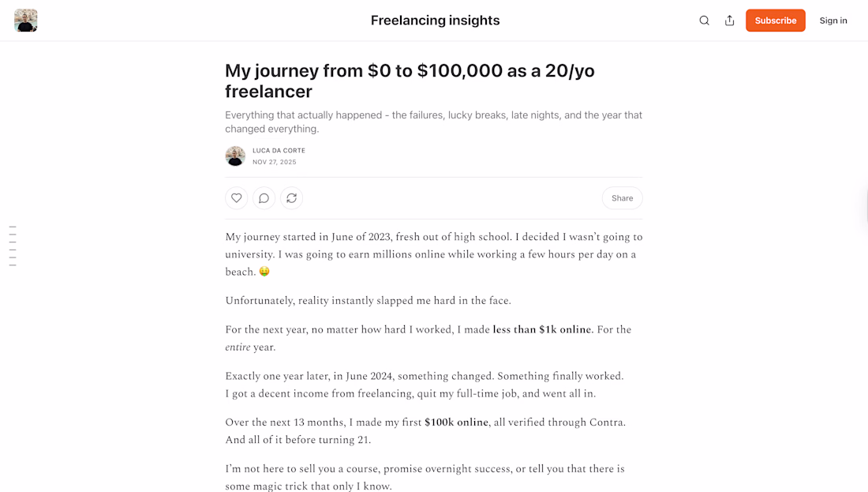Click bold text "less than $1k online"
Image resolution: width=868 pixels, height=492 pixels.
click(x=541, y=329)
